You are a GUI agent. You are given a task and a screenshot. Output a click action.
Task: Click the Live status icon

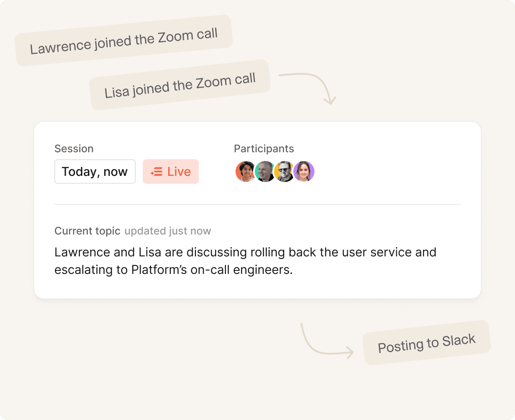click(157, 171)
